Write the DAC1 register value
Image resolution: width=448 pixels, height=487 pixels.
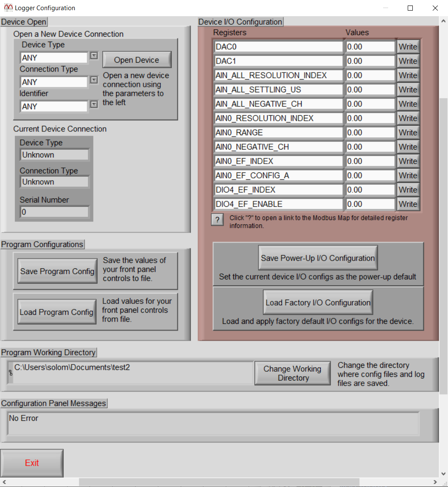pyautogui.click(x=408, y=61)
